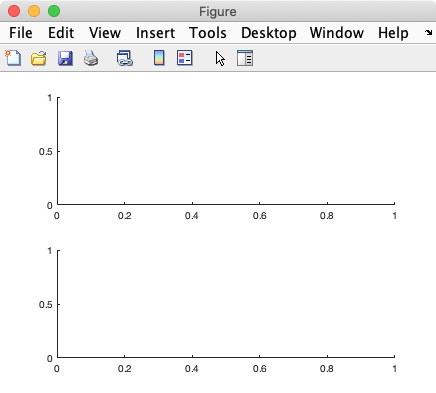
Task: Dock the figure using the corner arrow
Action: [428, 33]
